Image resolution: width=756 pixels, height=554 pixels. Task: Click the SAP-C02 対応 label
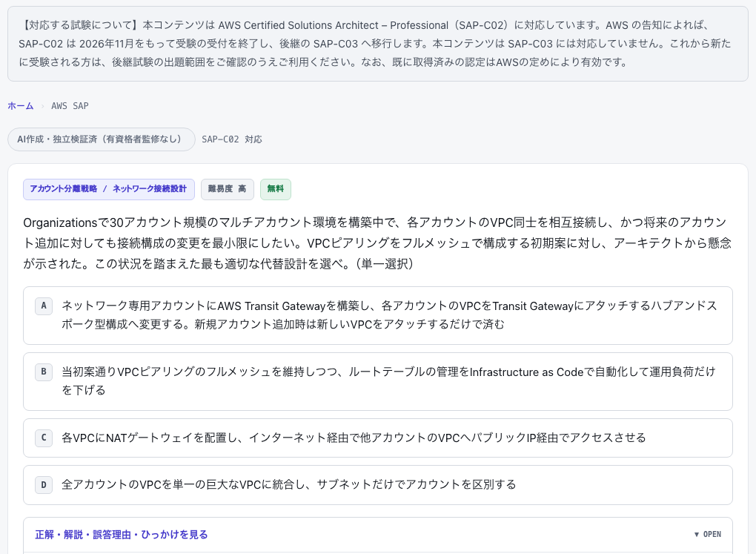[231, 139]
